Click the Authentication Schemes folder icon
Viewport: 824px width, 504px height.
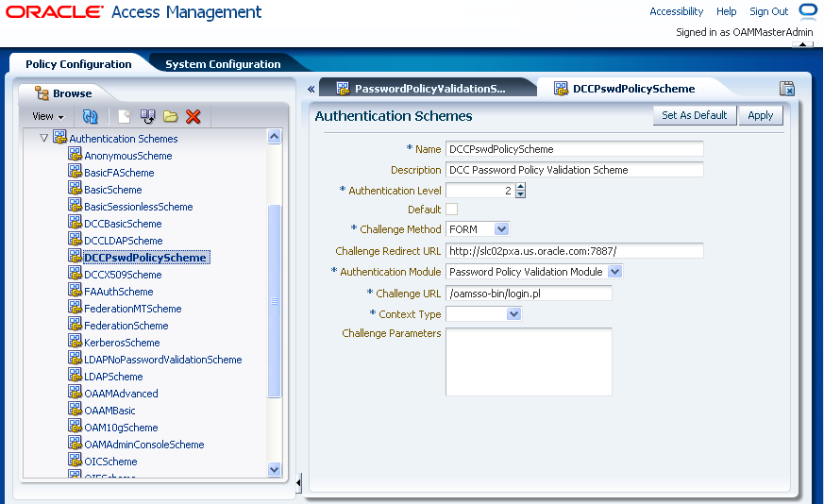59,137
